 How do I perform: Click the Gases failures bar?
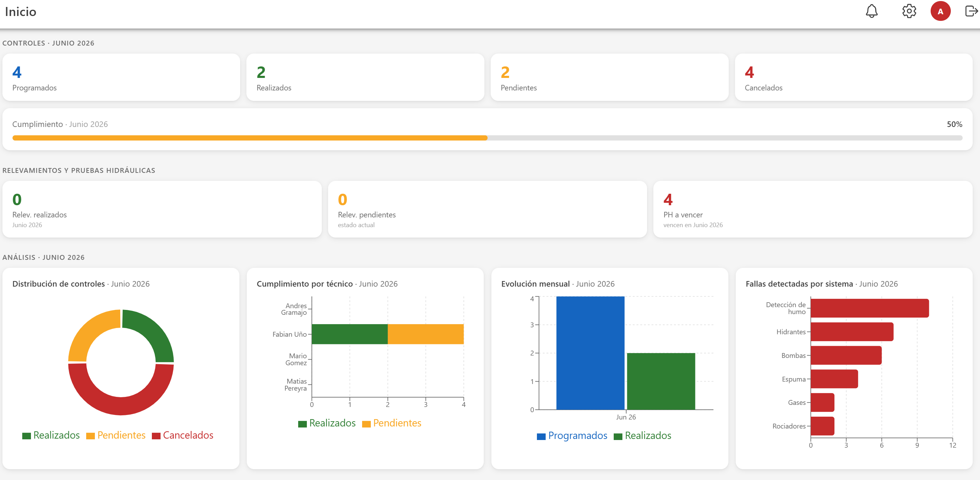pos(823,402)
